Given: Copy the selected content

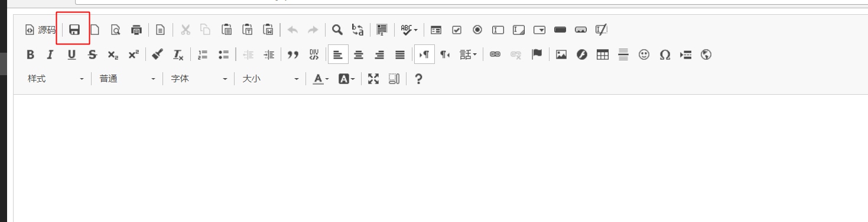Looking at the screenshot, I should point(206,30).
